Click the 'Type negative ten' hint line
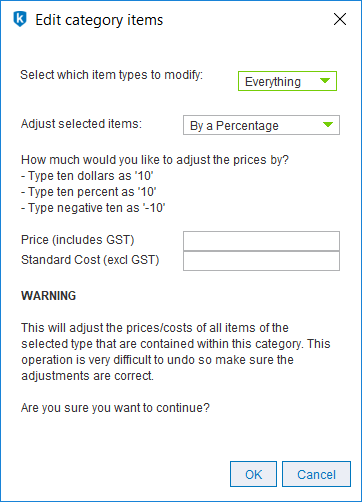Viewport: 362px width, 502px height. (x=93, y=208)
